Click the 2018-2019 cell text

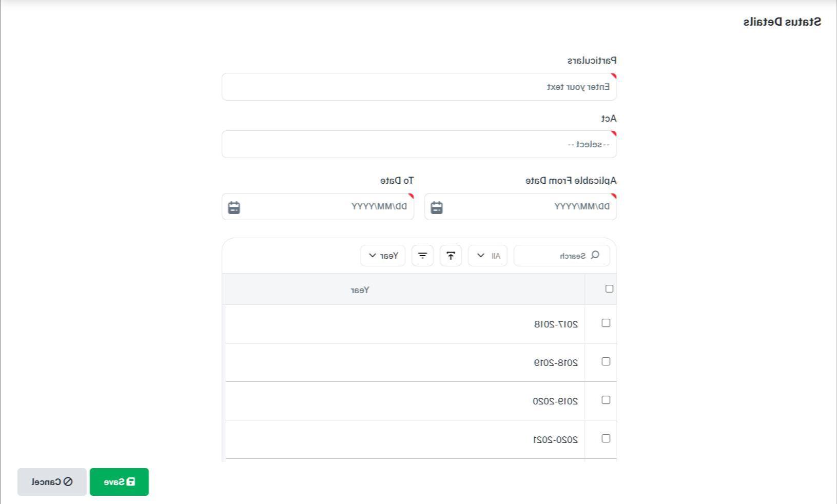(556, 363)
